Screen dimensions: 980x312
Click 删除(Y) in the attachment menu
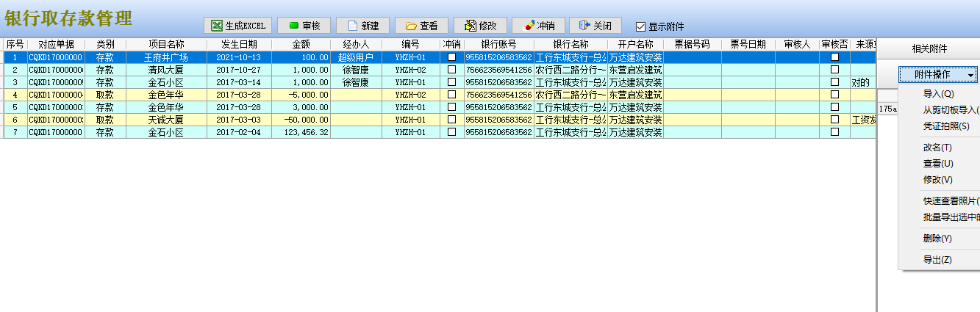point(937,239)
